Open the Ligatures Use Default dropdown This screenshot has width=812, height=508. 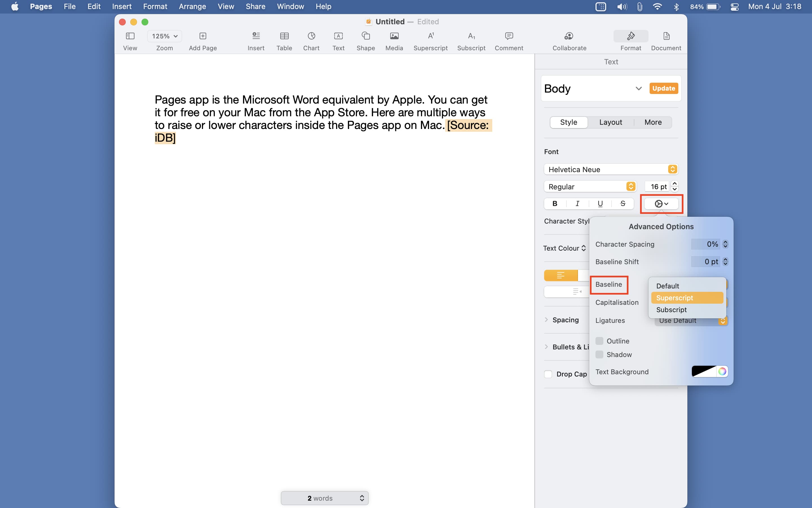[691, 321]
